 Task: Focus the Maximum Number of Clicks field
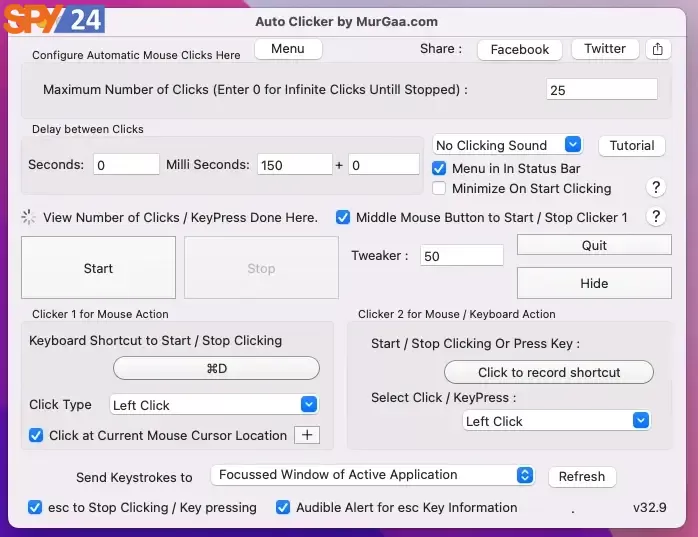pyautogui.click(x=602, y=90)
